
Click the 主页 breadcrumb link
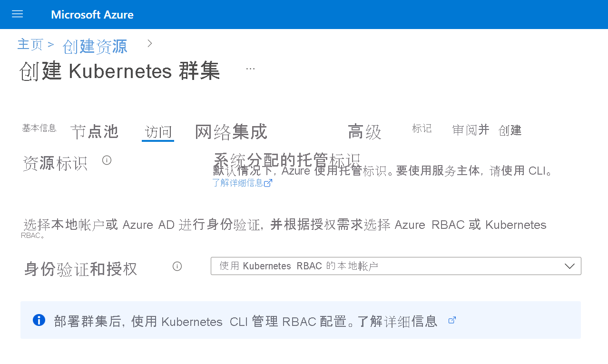[x=30, y=44]
